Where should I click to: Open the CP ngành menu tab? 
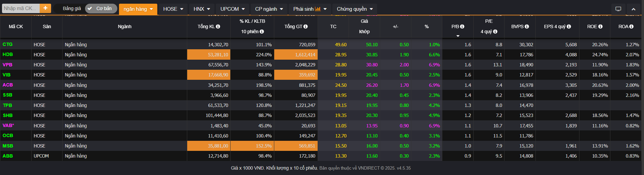click(269, 9)
